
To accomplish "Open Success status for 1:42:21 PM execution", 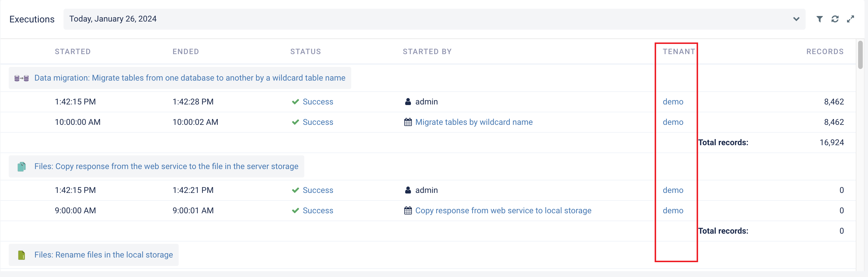I will 318,190.
